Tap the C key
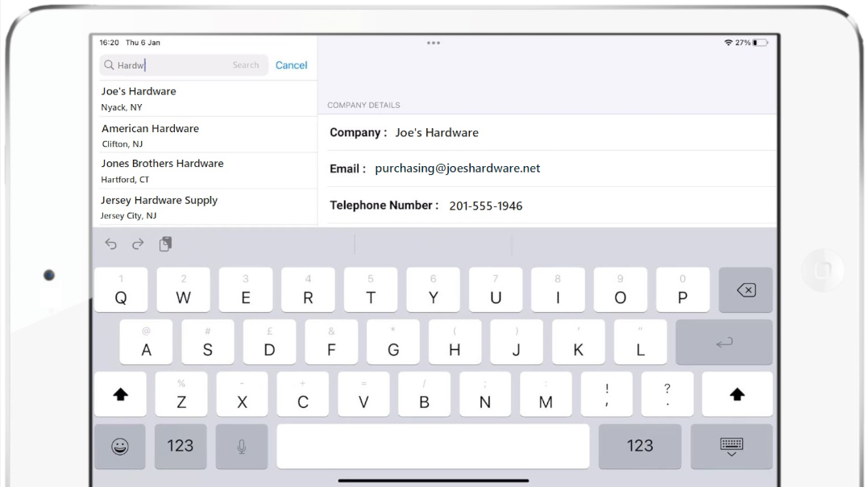The height and width of the screenshot is (487, 868). [x=303, y=394]
